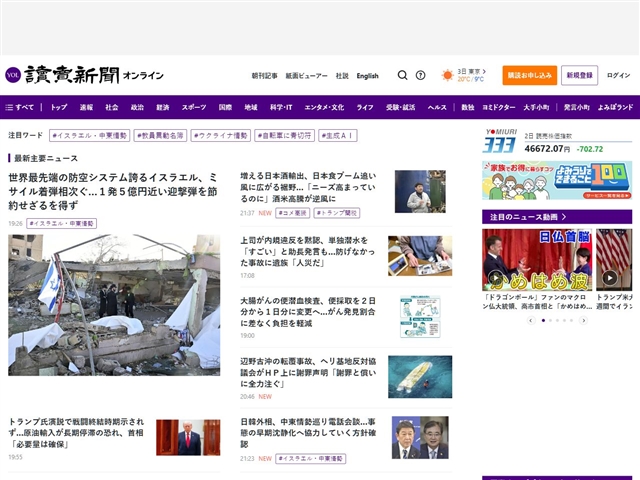Open the search magnifier icon
Image resolution: width=640 pixels, height=480 pixels.
pyautogui.click(x=402, y=75)
